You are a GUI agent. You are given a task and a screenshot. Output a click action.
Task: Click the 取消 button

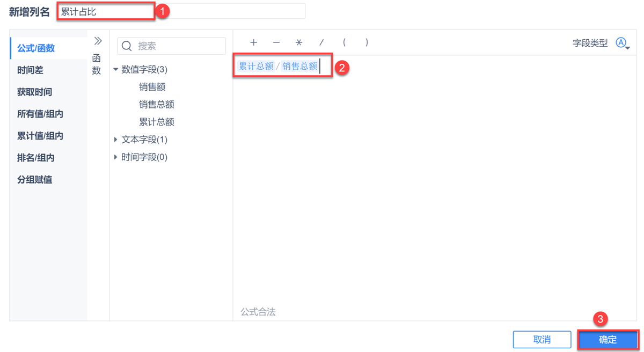pos(542,340)
